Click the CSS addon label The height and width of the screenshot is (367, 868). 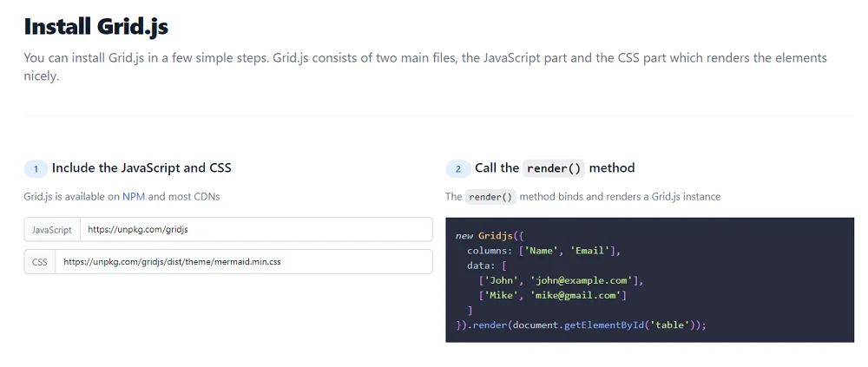click(40, 261)
